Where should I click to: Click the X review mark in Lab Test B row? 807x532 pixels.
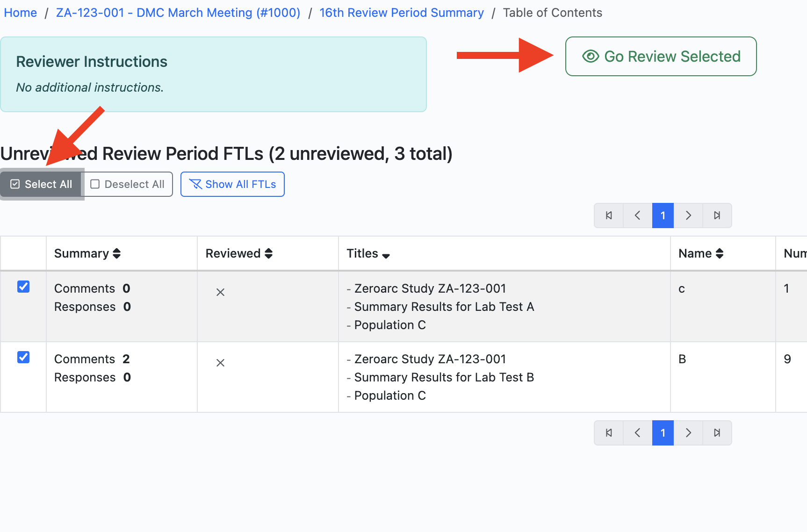point(220,362)
